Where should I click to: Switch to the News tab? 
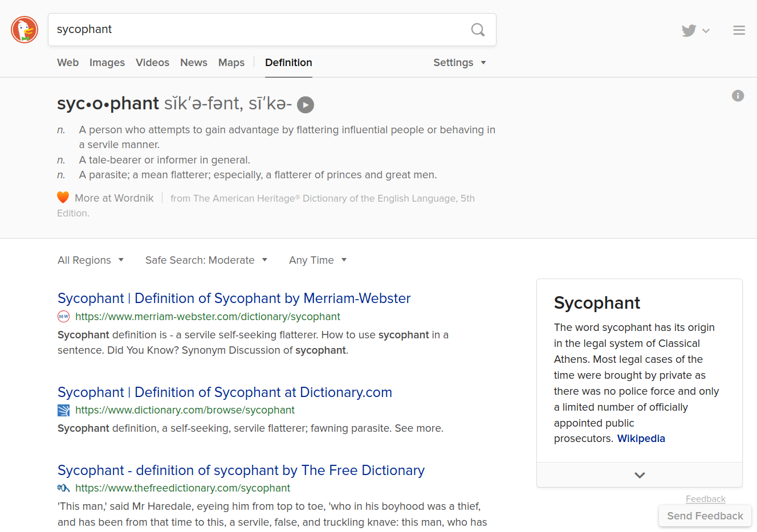pyautogui.click(x=194, y=63)
